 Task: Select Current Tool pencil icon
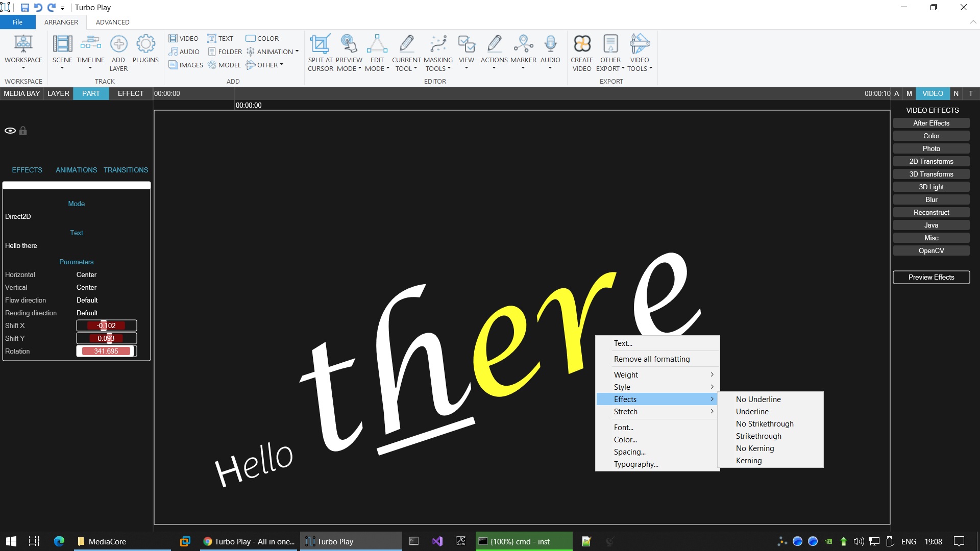click(406, 44)
